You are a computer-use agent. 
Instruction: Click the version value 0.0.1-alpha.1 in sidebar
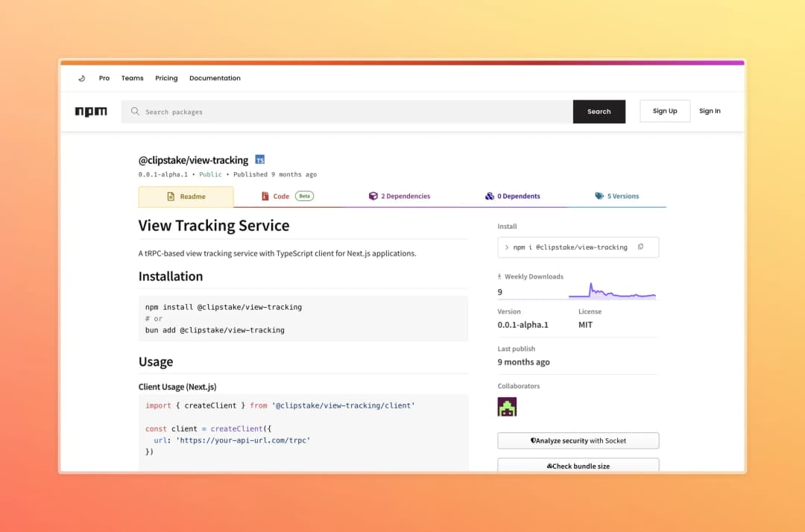(x=523, y=325)
